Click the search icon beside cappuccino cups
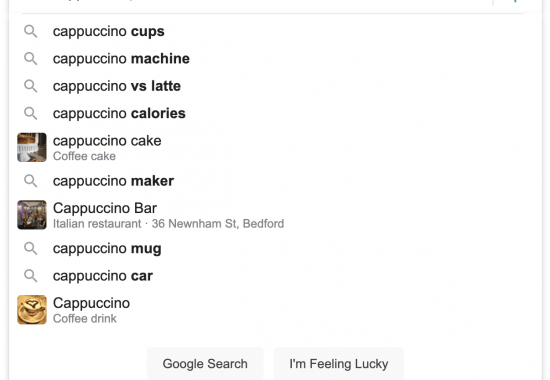The image size is (550, 380). [x=31, y=31]
